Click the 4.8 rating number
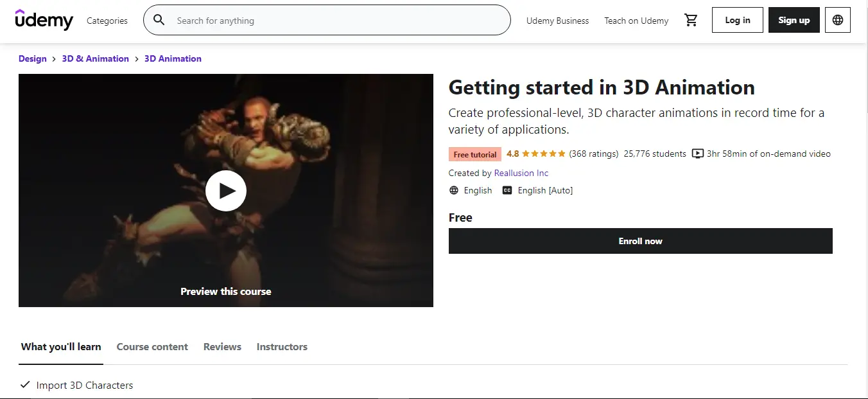 (x=512, y=154)
